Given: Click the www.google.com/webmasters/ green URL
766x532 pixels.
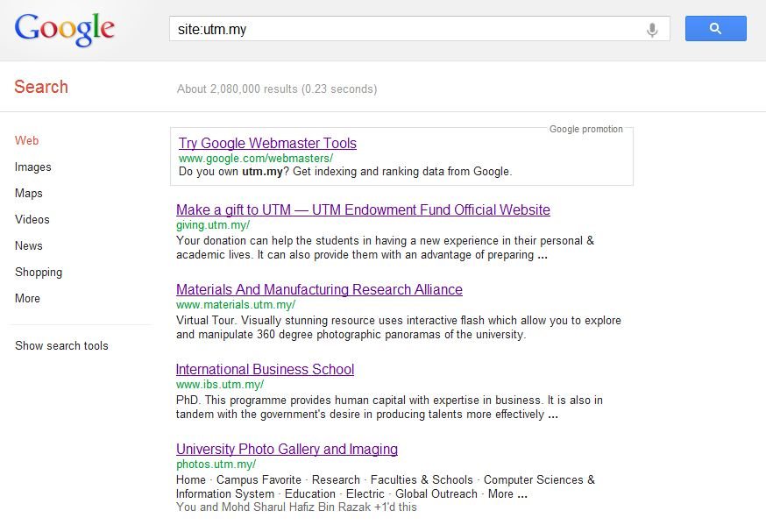Looking at the screenshot, I should coord(256,159).
